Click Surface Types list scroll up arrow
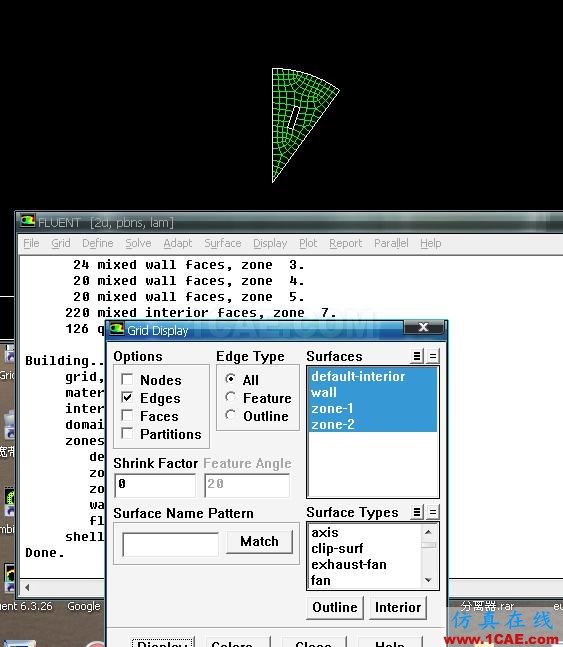563x647 pixels. tap(429, 532)
